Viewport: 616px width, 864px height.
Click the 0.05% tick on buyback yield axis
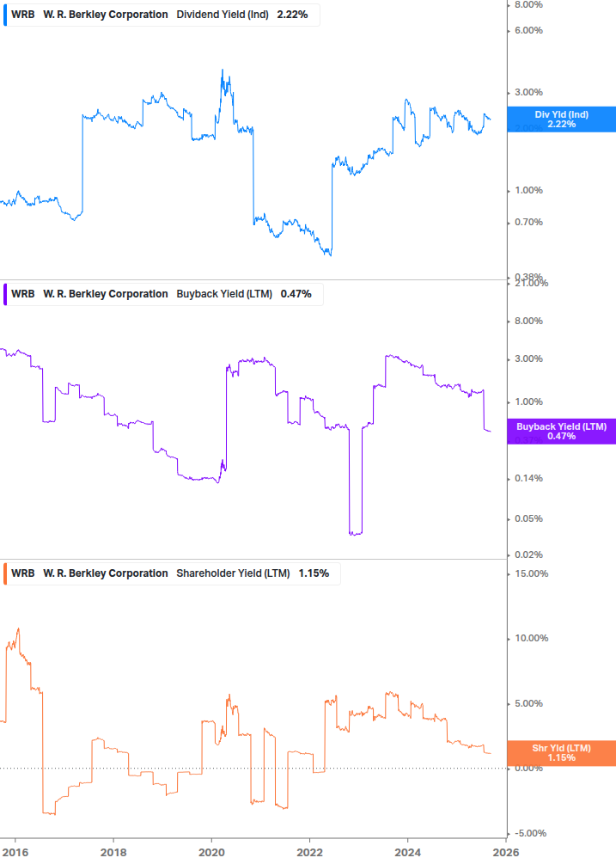pos(528,519)
